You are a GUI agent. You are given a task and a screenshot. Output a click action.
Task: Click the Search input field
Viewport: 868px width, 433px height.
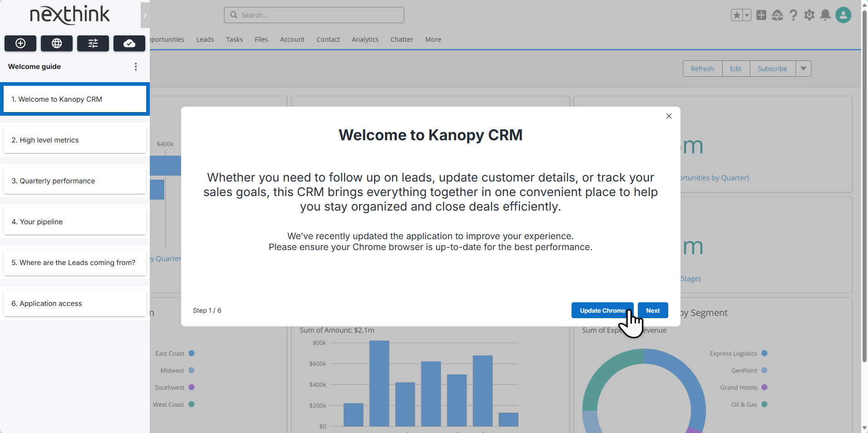click(314, 15)
